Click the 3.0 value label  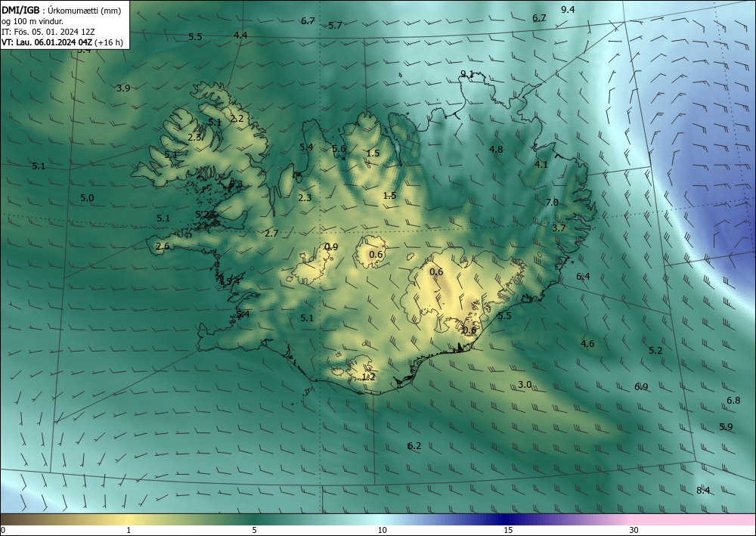525,385
